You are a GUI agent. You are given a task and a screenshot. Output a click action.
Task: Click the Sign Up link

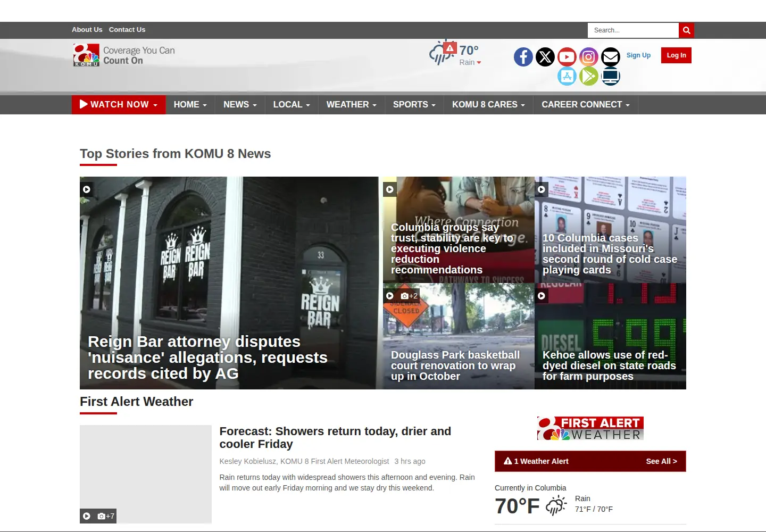click(638, 55)
